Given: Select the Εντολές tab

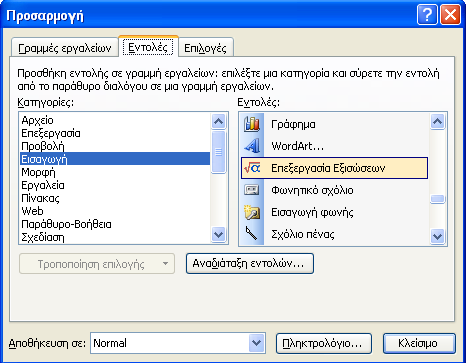Looking at the screenshot, I should point(148,47).
